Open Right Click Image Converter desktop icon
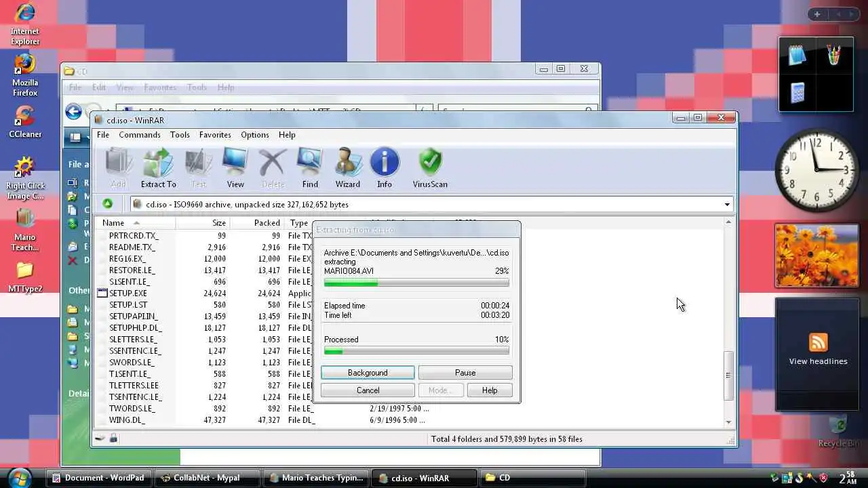 tap(24, 178)
